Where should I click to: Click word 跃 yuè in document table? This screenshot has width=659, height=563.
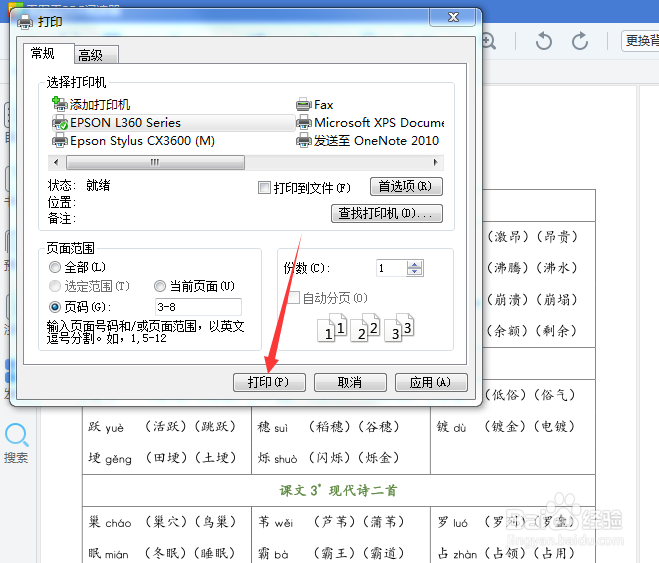point(106,427)
